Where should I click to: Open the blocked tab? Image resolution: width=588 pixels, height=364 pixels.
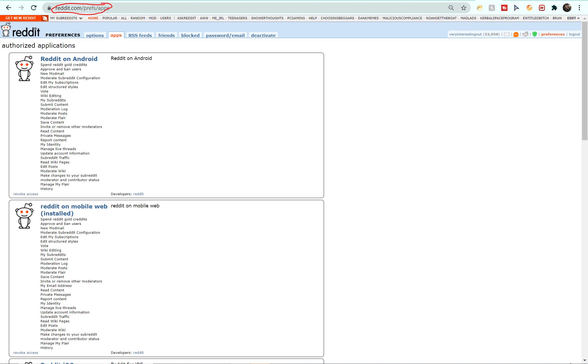190,35
